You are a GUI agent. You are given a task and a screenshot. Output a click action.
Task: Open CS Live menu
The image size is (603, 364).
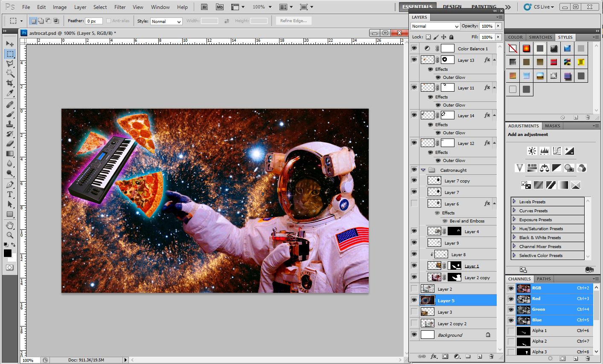[539, 7]
